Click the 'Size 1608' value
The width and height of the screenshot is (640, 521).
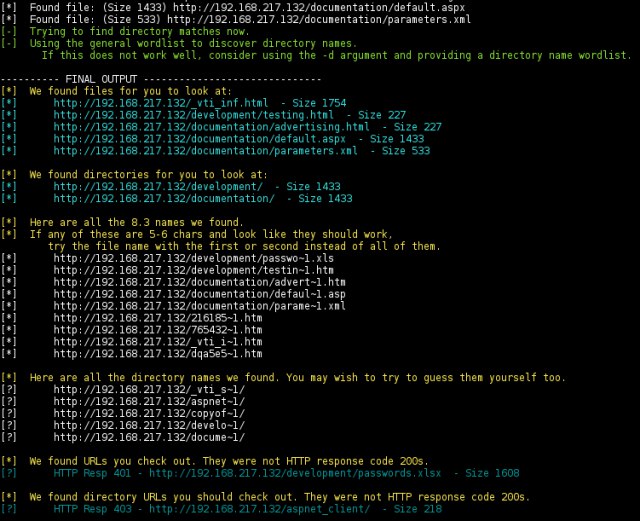click(x=492, y=473)
